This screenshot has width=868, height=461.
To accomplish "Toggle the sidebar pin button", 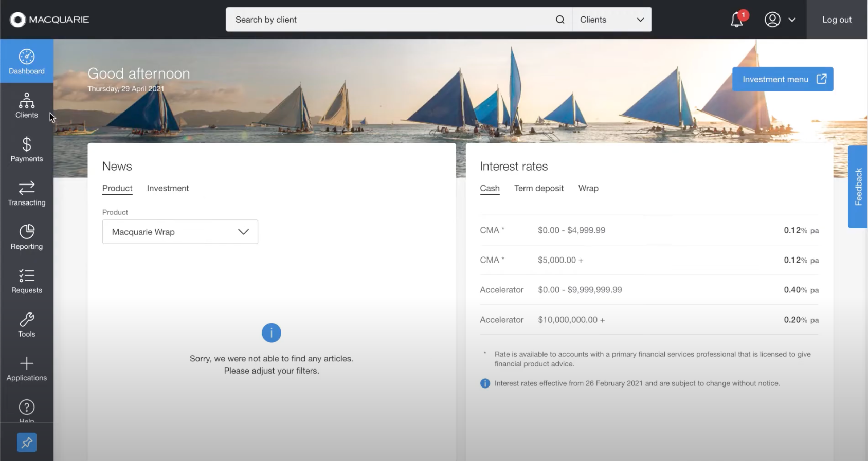I will [x=27, y=442].
